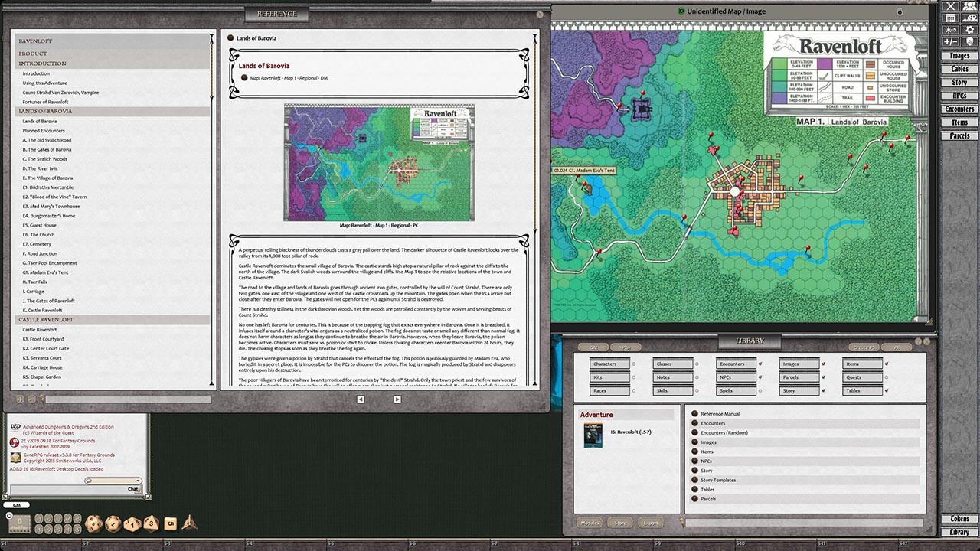Open the Calendar tool
Viewport: 980px width, 551px height.
pyautogui.click(x=949, y=19)
